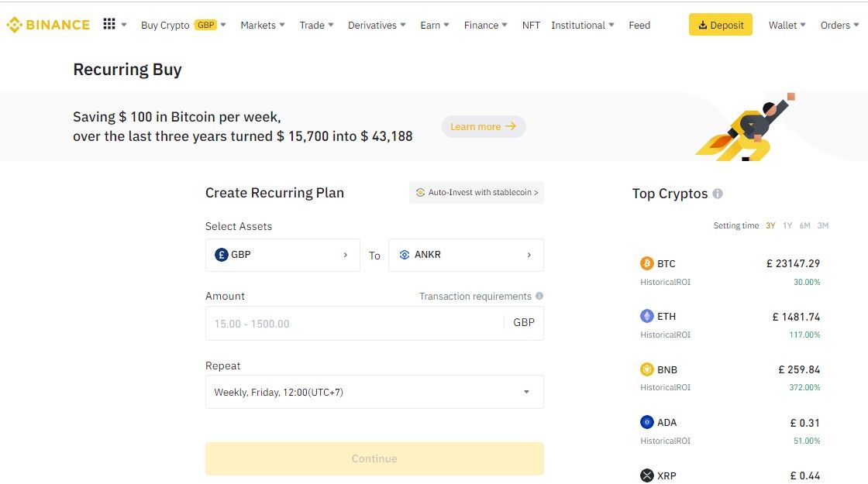Click Transaction requirements info icon
868x484 pixels.
tap(539, 296)
